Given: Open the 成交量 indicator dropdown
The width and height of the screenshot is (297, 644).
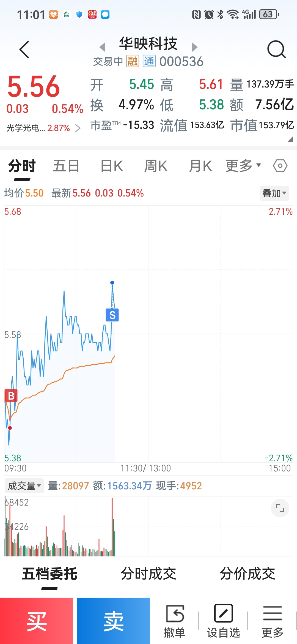Looking at the screenshot, I should tap(24, 486).
